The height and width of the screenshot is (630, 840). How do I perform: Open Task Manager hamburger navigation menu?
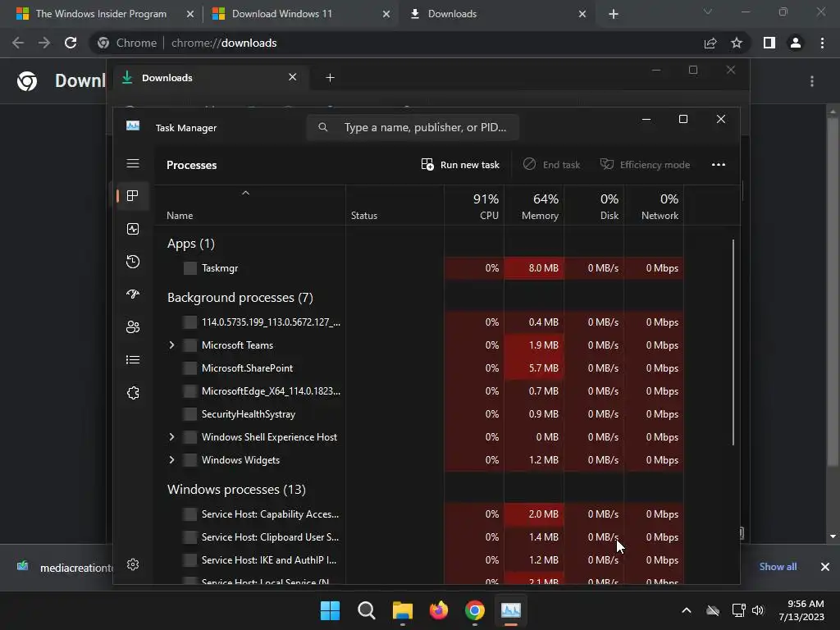click(133, 163)
